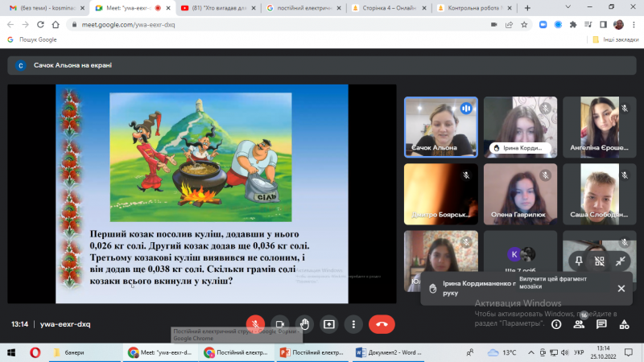Go to the browser home page
This screenshot has height=362, width=644.
tap(56, 25)
